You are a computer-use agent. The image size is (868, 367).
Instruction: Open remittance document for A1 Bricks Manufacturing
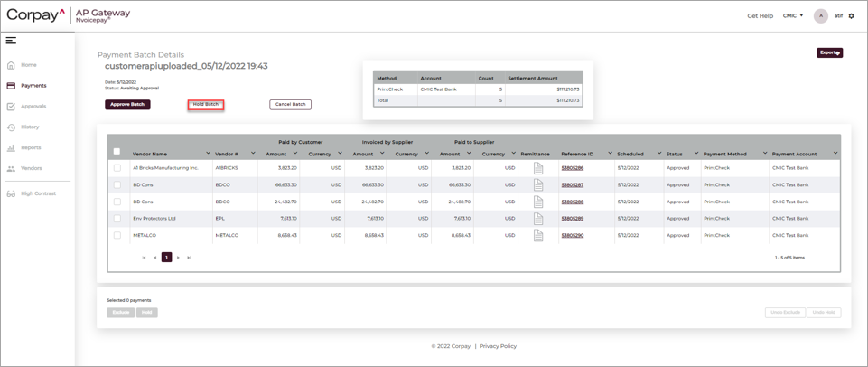coord(538,168)
